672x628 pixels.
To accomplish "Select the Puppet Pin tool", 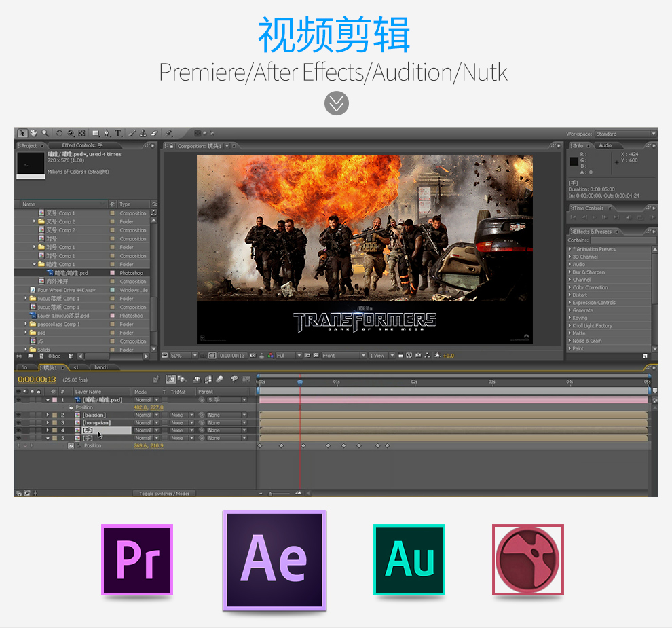I will [x=169, y=133].
